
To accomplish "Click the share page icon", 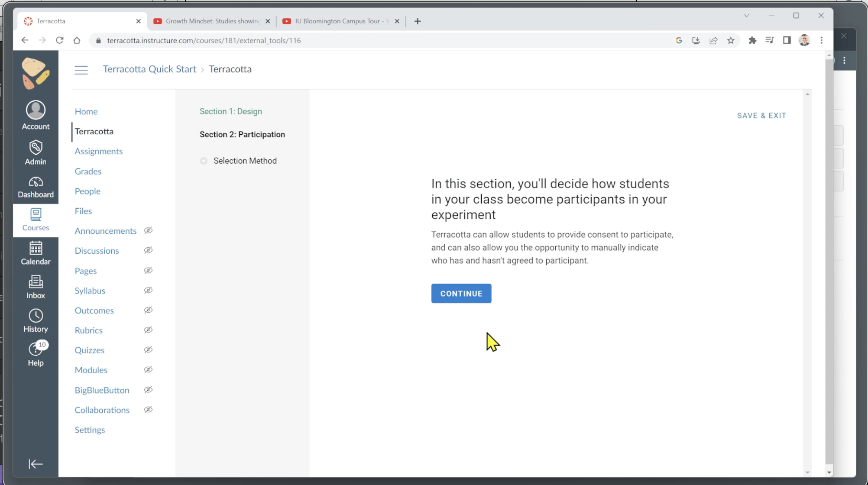I will [713, 40].
